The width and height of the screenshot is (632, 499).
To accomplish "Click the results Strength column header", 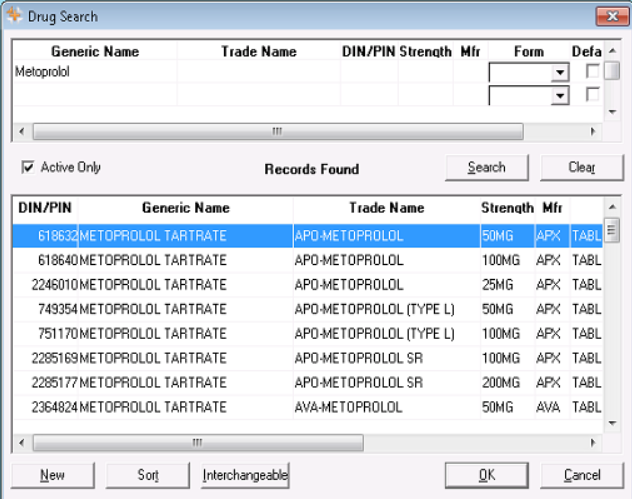I will pos(507,208).
